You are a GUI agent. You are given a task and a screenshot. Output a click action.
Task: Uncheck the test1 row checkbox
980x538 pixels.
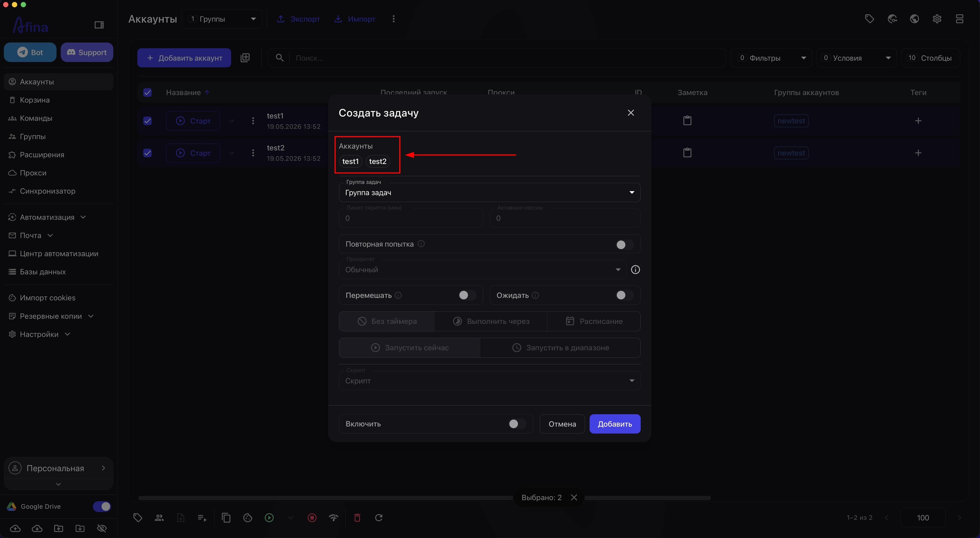click(147, 121)
